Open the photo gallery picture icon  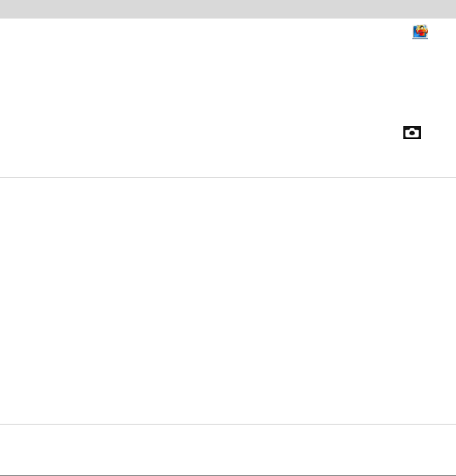pyautogui.click(x=420, y=32)
